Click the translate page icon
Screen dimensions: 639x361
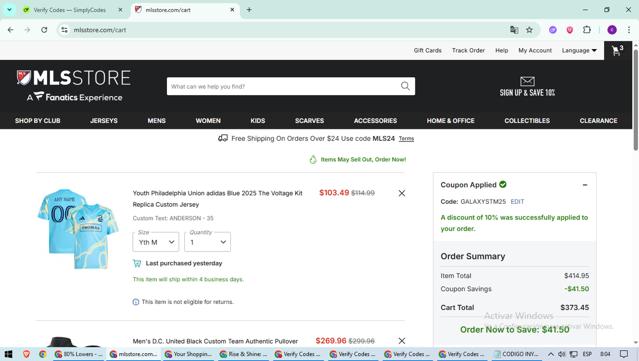click(514, 30)
